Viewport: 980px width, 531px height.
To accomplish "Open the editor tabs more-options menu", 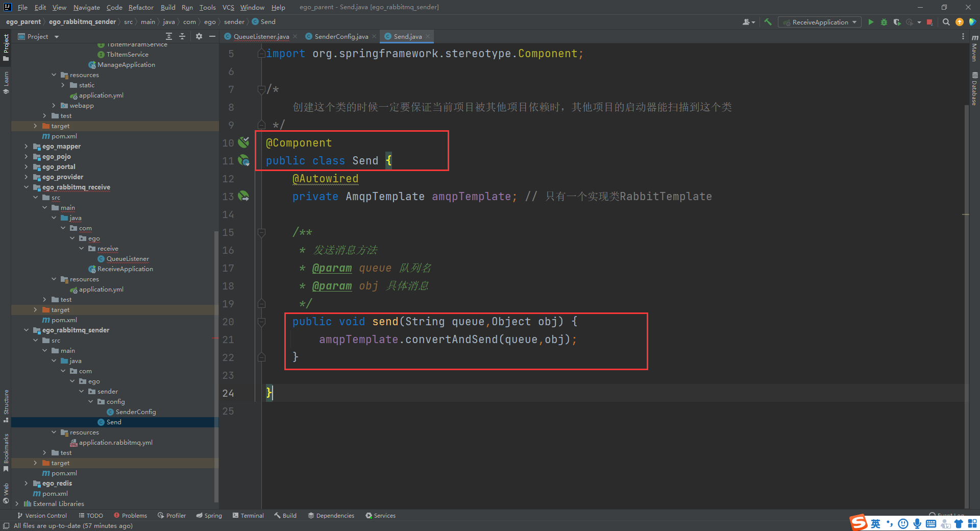I will (963, 36).
